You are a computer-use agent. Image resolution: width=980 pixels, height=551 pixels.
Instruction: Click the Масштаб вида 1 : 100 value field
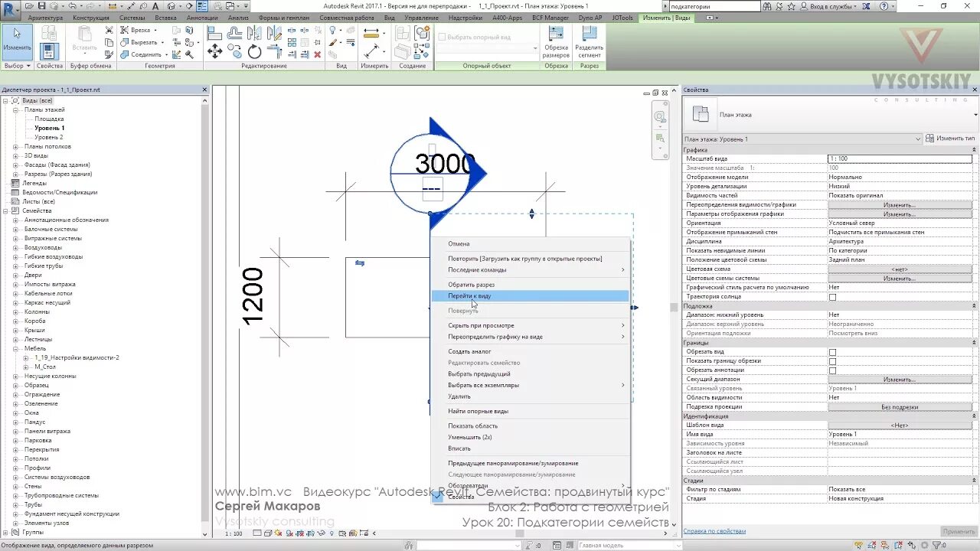[900, 158]
